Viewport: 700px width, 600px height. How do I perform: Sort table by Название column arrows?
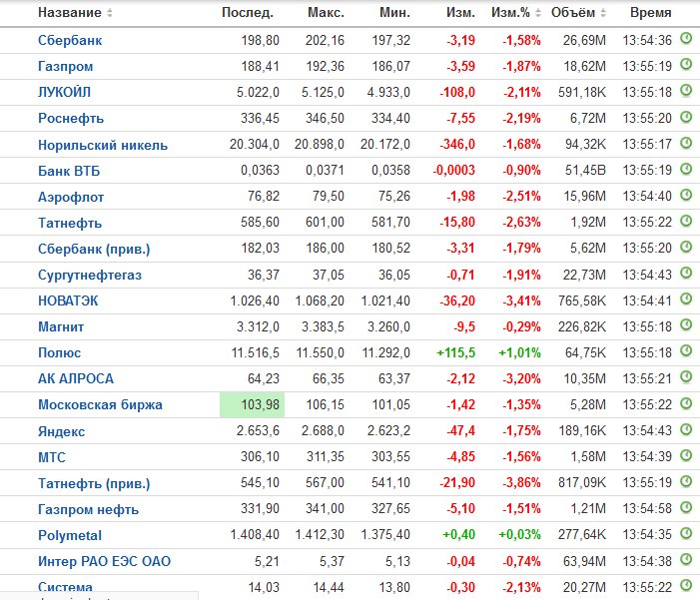pyautogui.click(x=110, y=13)
